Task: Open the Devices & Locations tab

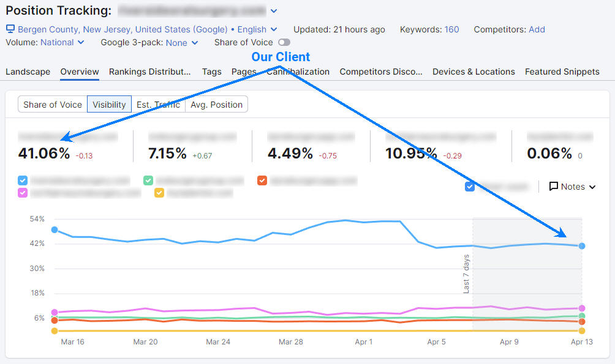Action: [473, 72]
